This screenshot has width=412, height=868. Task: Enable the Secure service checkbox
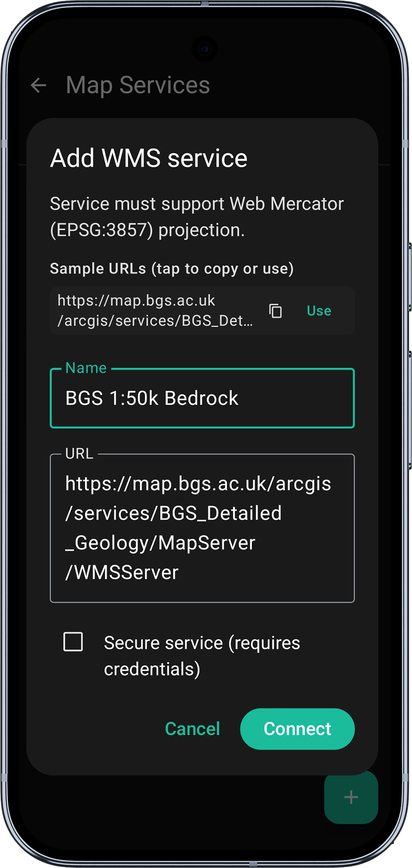tap(73, 642)
